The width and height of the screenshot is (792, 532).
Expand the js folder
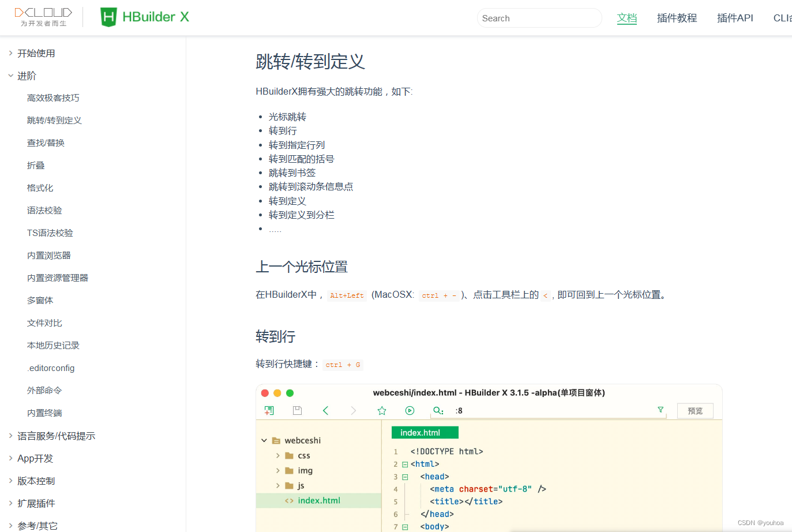point(278,485)
